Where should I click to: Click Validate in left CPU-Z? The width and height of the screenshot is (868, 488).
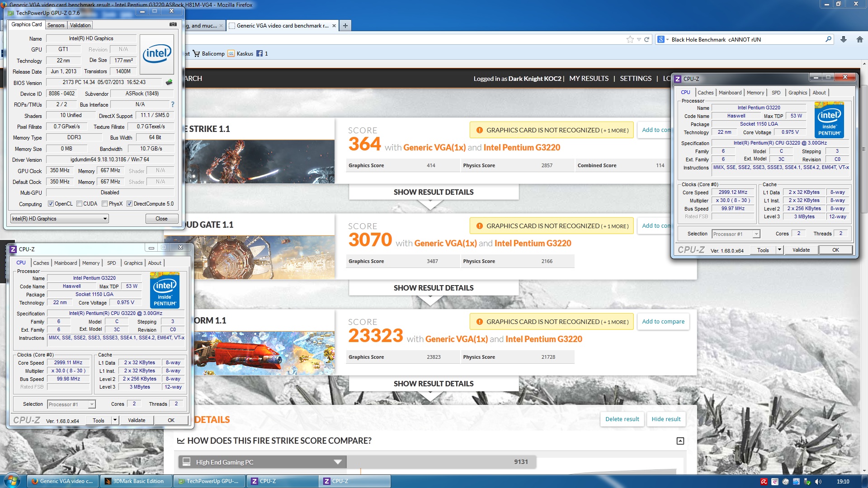(x=137, y=420)
